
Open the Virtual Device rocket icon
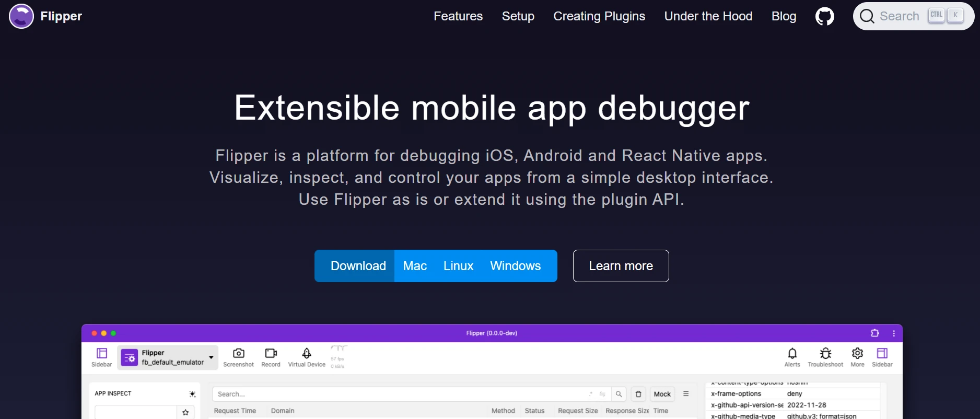coord(307,354)
